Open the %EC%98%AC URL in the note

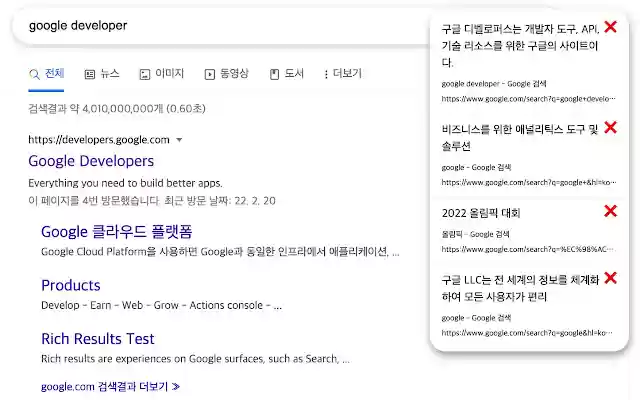[x=529, y=249]
